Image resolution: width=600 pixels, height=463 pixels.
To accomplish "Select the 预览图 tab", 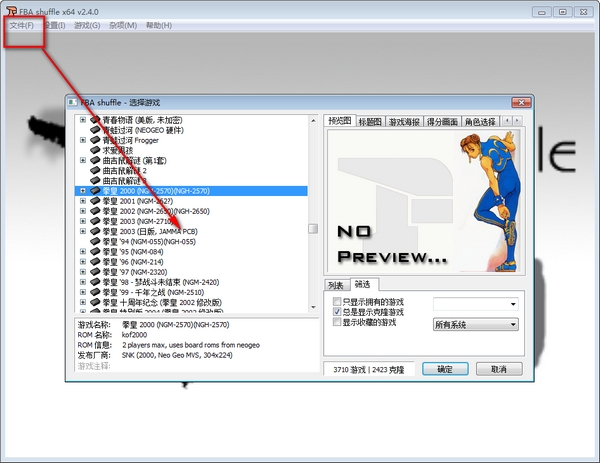I will tap(340, 121).
